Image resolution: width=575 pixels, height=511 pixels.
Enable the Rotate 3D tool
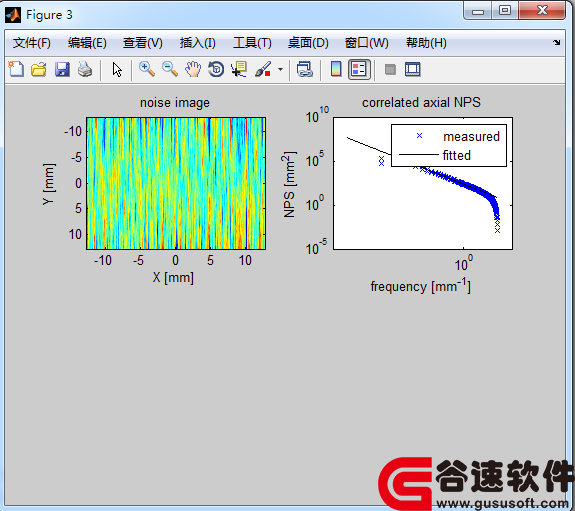click(x=216, y=69)
